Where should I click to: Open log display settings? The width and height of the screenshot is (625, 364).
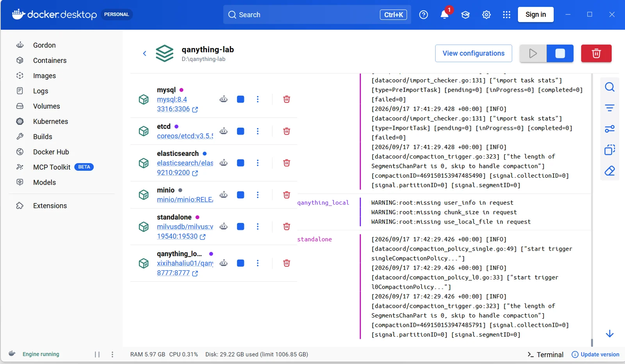click(x=610, y=129)
